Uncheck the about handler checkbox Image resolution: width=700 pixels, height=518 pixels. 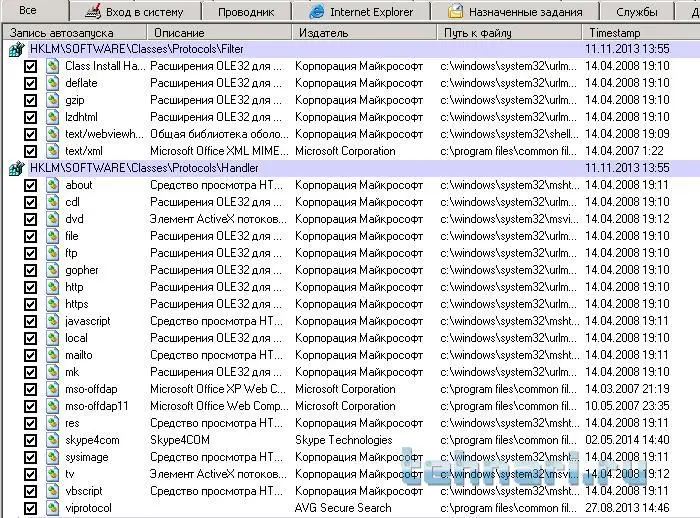click(30, 185)
